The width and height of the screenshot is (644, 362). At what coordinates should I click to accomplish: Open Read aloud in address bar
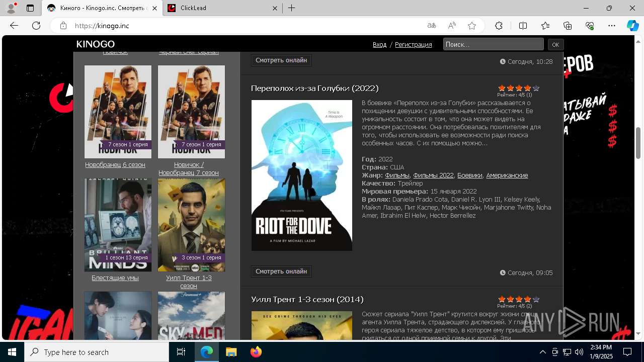point(452,26)
